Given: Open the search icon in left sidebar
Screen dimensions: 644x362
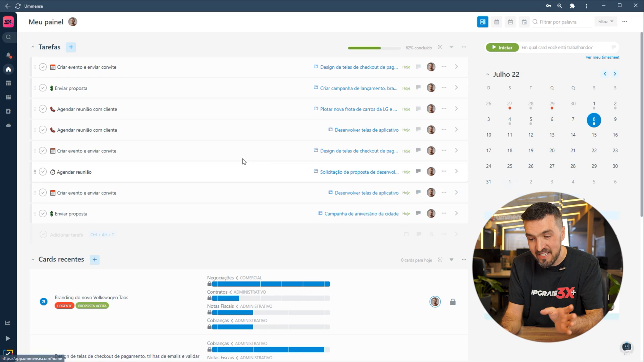Looking at the screenshot, I should 8,37.
